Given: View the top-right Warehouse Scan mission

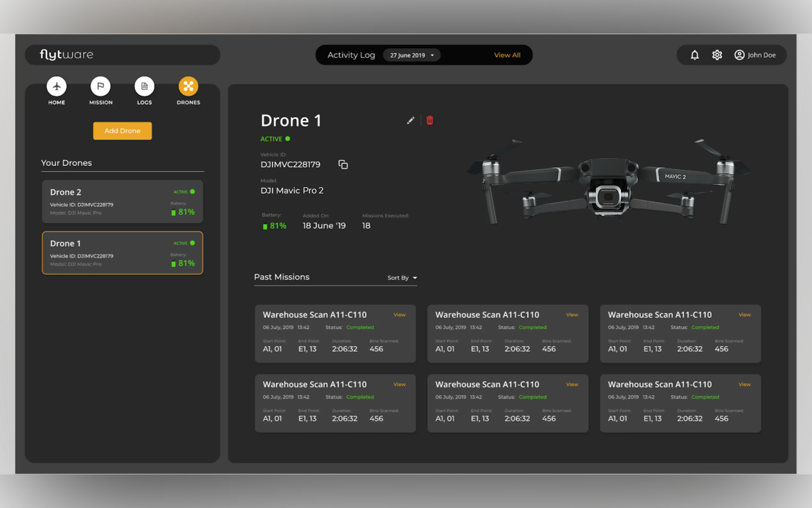Looking at the screenshot, I should click(745, 315).
